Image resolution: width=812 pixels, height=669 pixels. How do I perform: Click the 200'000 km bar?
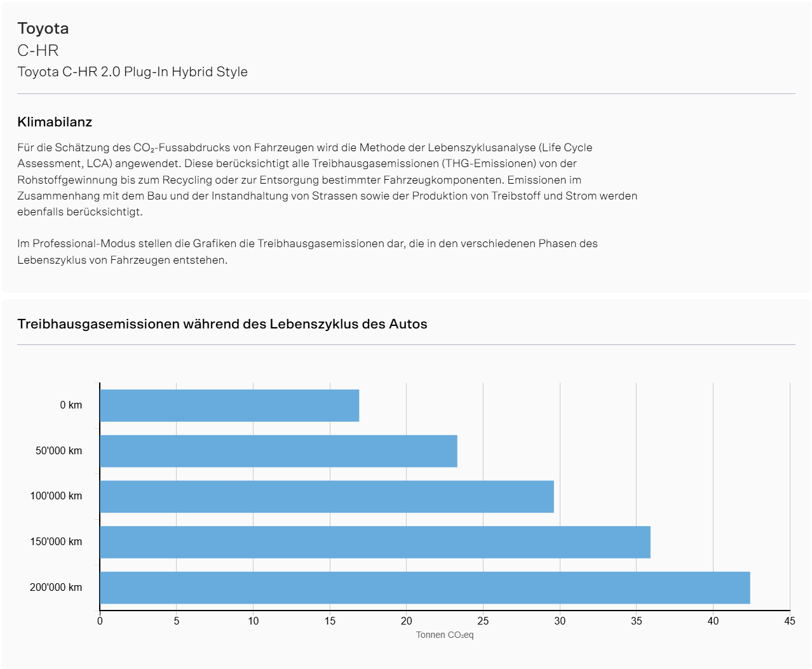[x=425, y=588]
